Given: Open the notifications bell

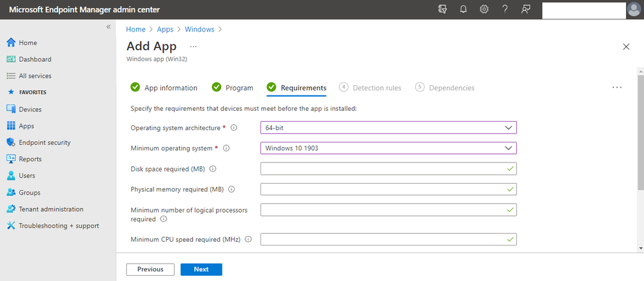Looking at the screenshot, I should [x=463, y=10].
